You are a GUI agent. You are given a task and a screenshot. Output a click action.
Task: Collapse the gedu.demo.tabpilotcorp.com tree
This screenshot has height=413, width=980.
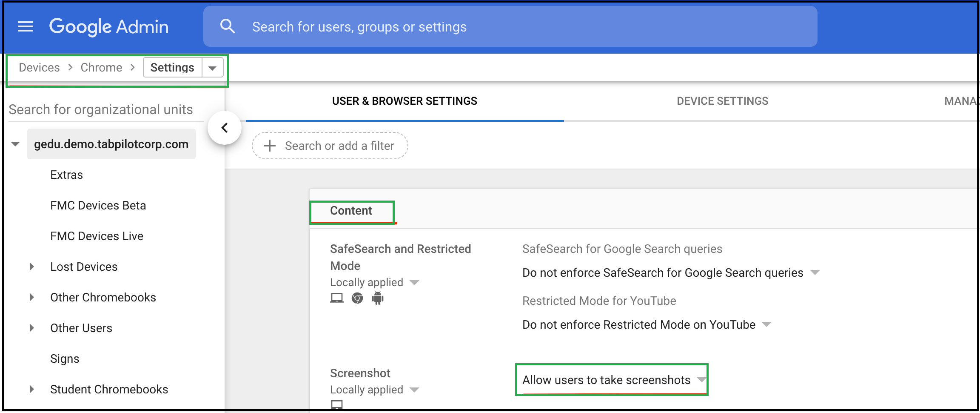coord(15,144)
